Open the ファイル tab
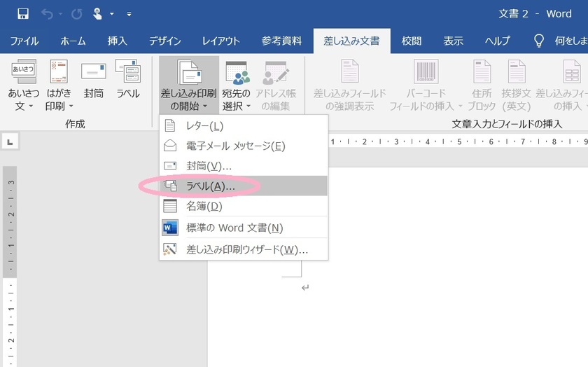 point(24,41)
